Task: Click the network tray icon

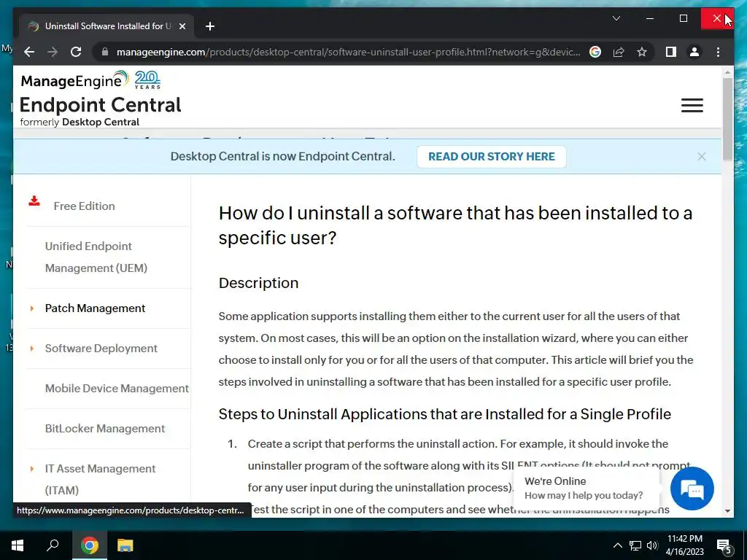Action: [635, 545]
